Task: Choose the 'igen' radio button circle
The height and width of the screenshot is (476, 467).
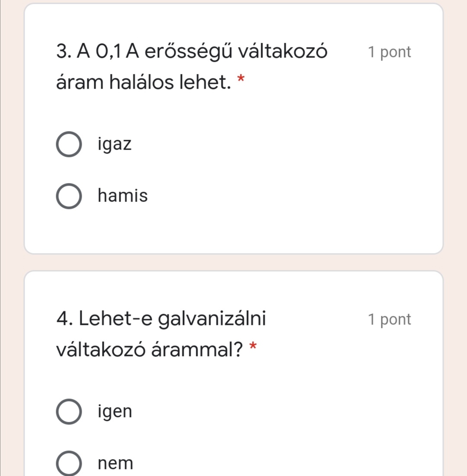Action: tap(68, 412)
